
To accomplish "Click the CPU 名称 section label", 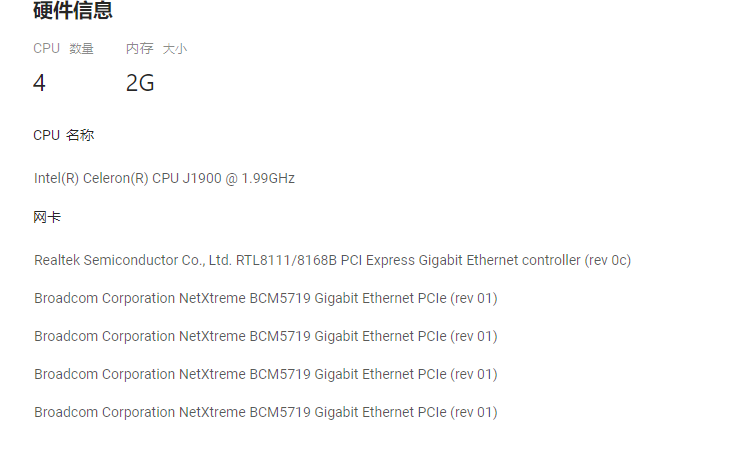I will (64, 135).
